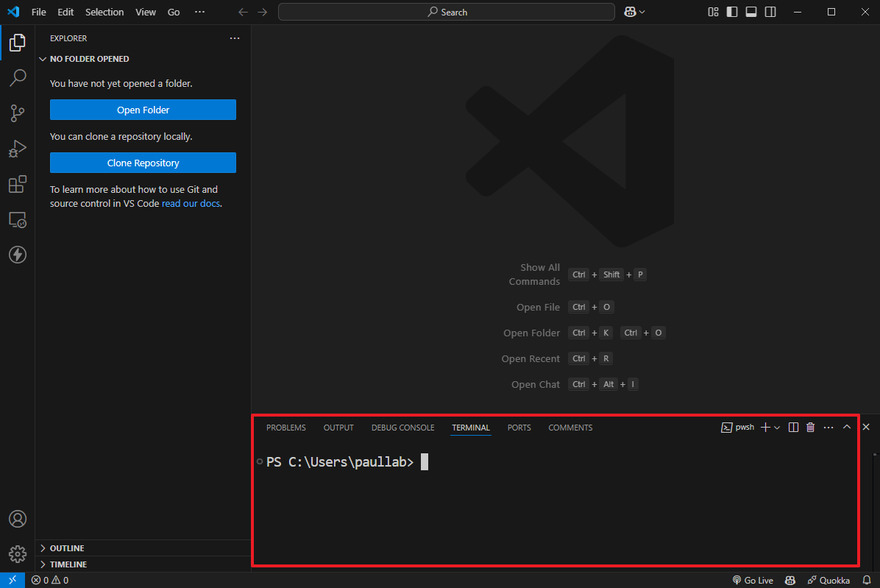This screenshot has height=588, width=880.
Task: Navigate forward with the right arrow
Action: (262, 12)
